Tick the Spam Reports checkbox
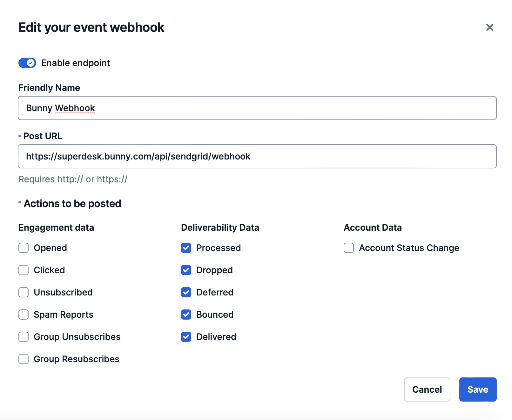The width and height of the screenshot is (512, 420). (24, 315)
